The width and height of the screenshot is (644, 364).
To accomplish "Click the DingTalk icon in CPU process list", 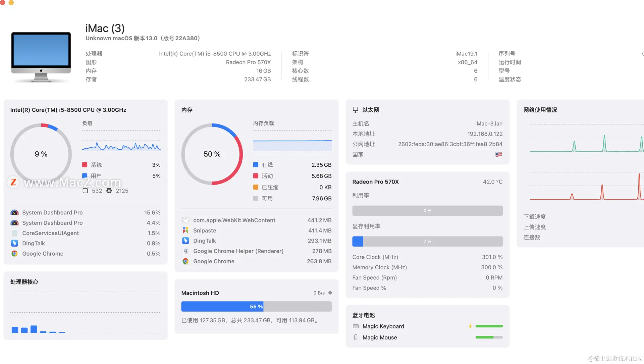I will [14, 243].
